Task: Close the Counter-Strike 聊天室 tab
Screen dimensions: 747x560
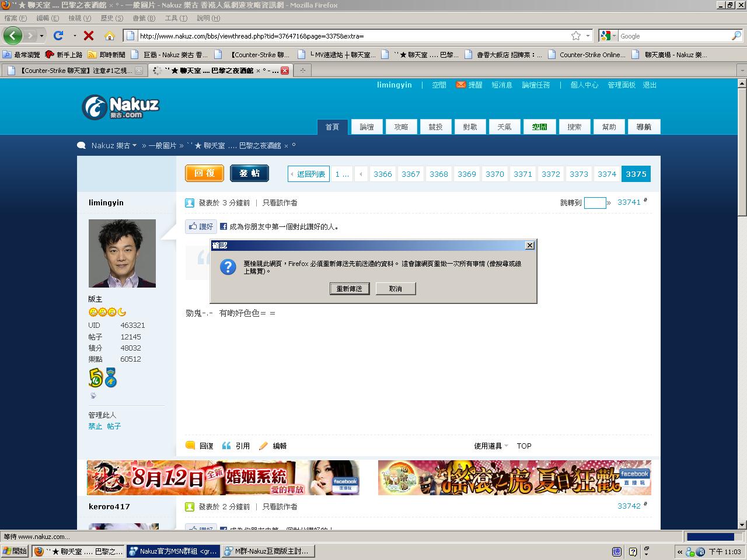Action: click(139, 71)
